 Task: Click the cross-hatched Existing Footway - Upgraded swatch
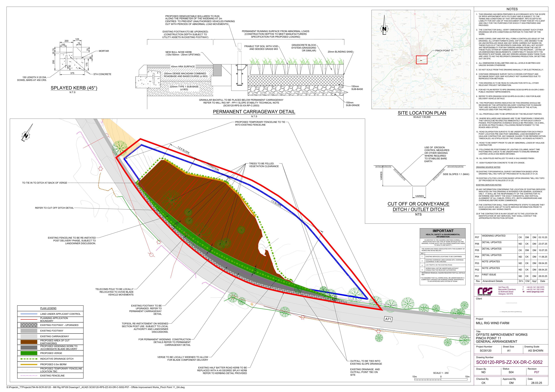click(29, 325)
